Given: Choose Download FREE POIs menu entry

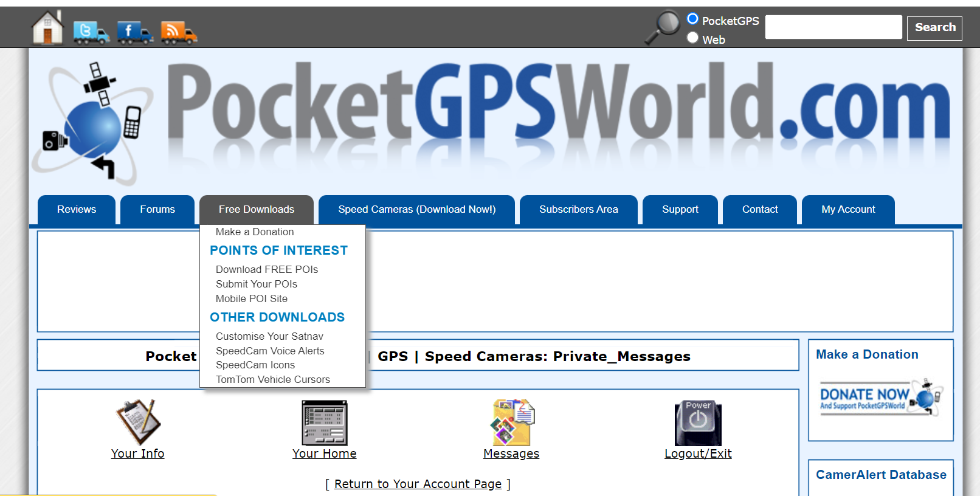Looking at the screenshot, I should [x=266, y=269].
